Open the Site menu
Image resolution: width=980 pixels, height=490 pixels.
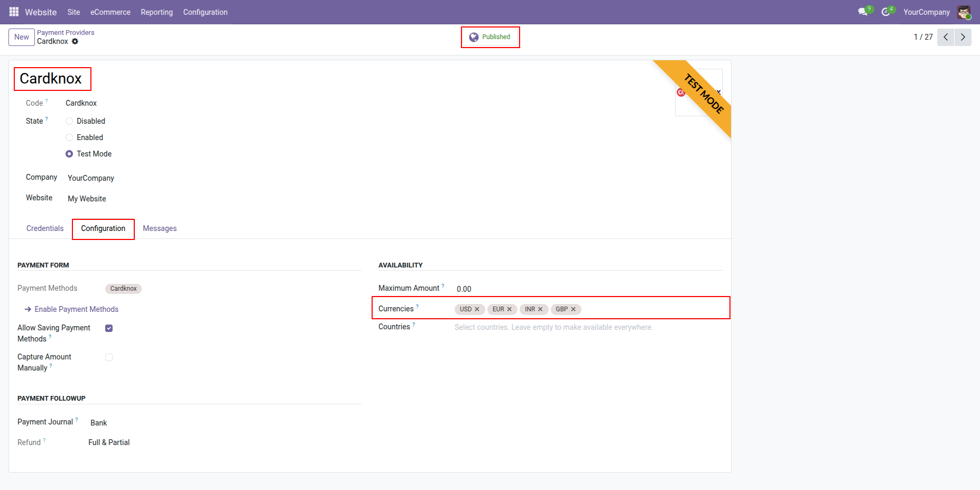73,12
